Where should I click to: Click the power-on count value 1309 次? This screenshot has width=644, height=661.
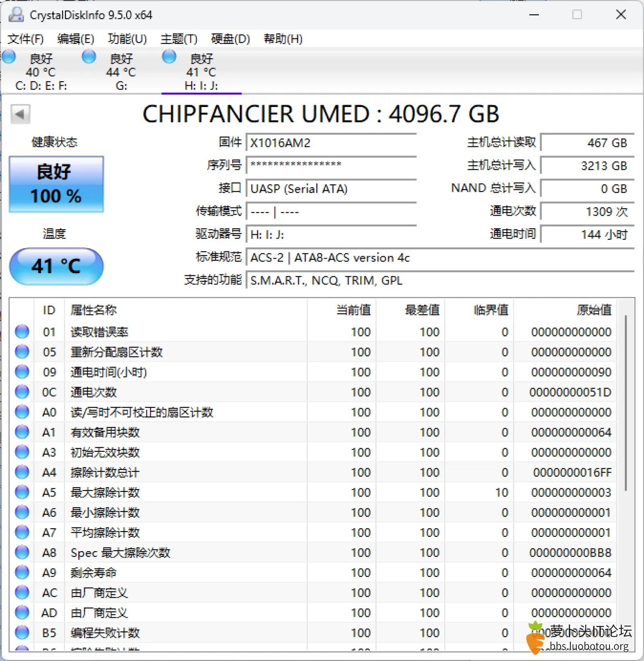(x=588, y=212)
